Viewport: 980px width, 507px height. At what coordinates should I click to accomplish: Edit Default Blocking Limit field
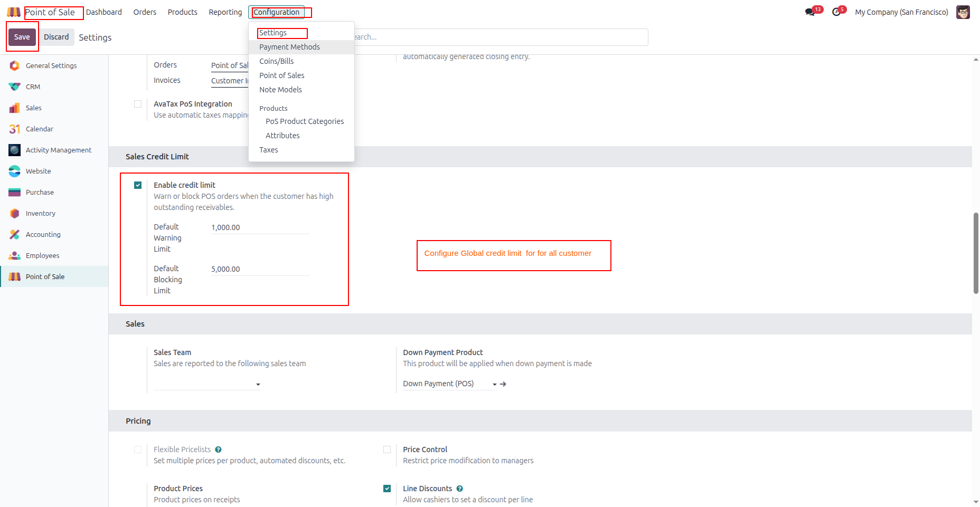tap(260, 269)
